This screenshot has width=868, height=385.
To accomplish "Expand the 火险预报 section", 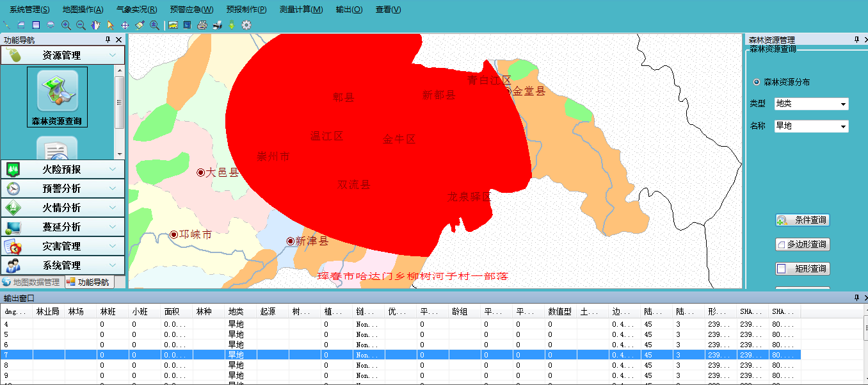I will pyautogui.click(x=63, y=169).
